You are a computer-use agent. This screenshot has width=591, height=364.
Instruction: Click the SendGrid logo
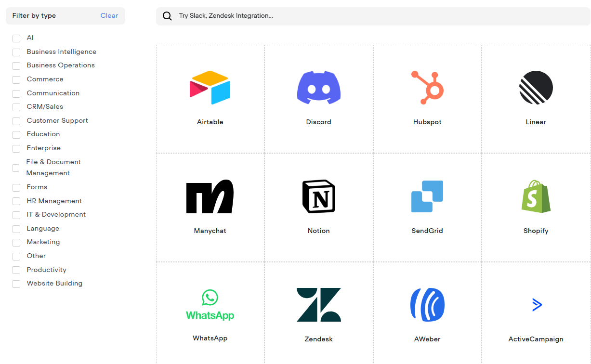(x=427, y=196)
